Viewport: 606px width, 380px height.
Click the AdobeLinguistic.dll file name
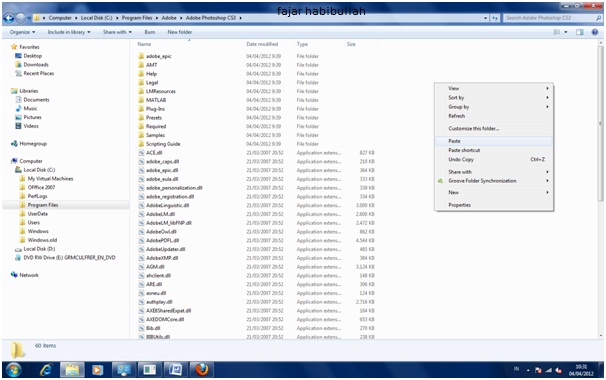pyautogui.click(x=167, y=205)
